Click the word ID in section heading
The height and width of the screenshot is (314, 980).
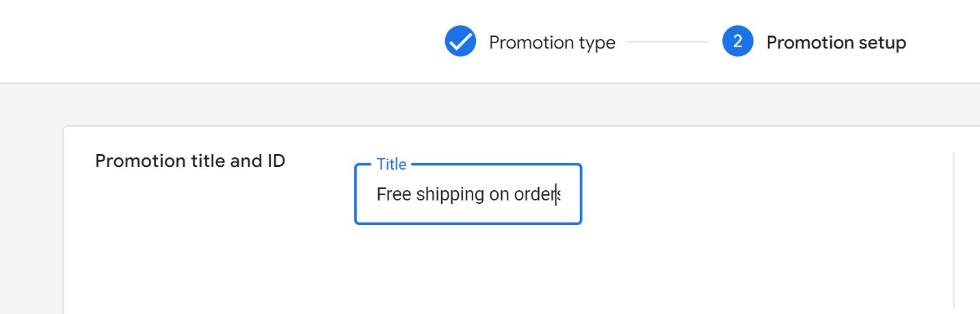coord(274,161)
